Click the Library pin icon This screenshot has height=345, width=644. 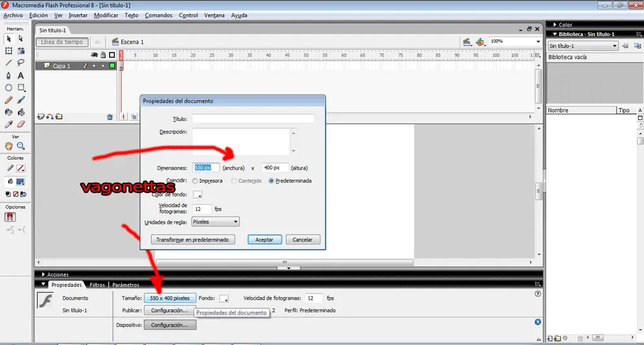point(625,46)
